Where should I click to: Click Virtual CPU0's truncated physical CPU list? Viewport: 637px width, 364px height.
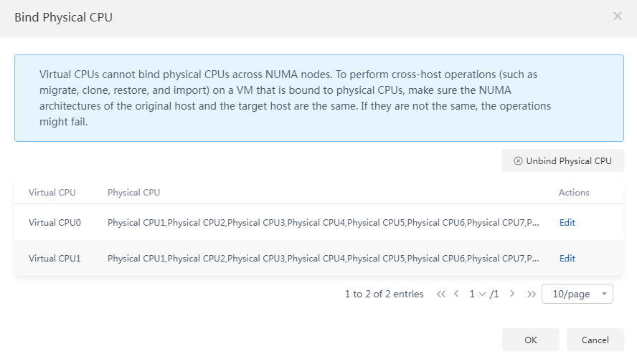(x=324, y=222)
